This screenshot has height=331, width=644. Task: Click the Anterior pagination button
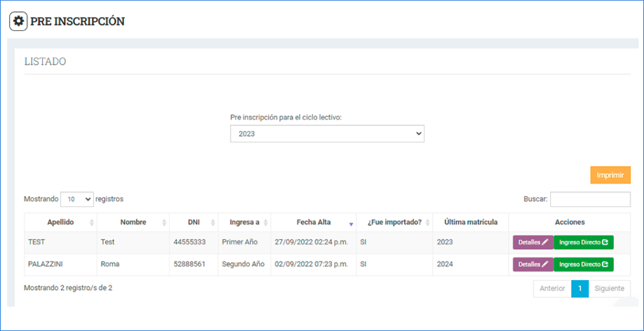coord(552,288)
